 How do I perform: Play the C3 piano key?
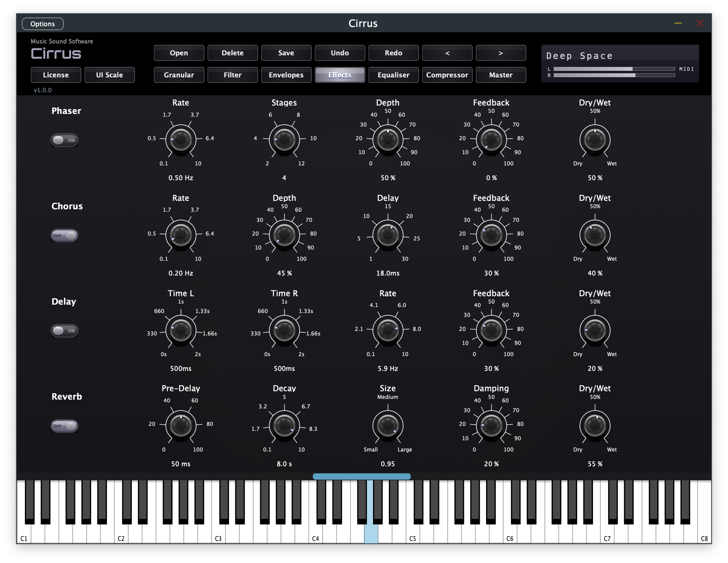coord(218,535)
